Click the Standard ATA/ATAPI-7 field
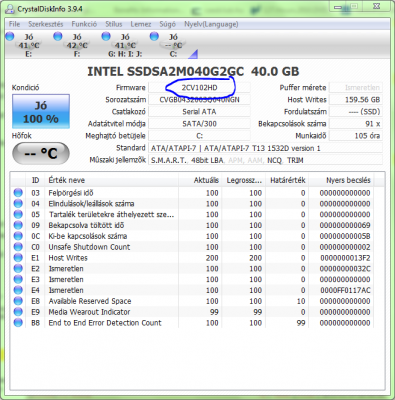395x400 pixels. [266, 148]
